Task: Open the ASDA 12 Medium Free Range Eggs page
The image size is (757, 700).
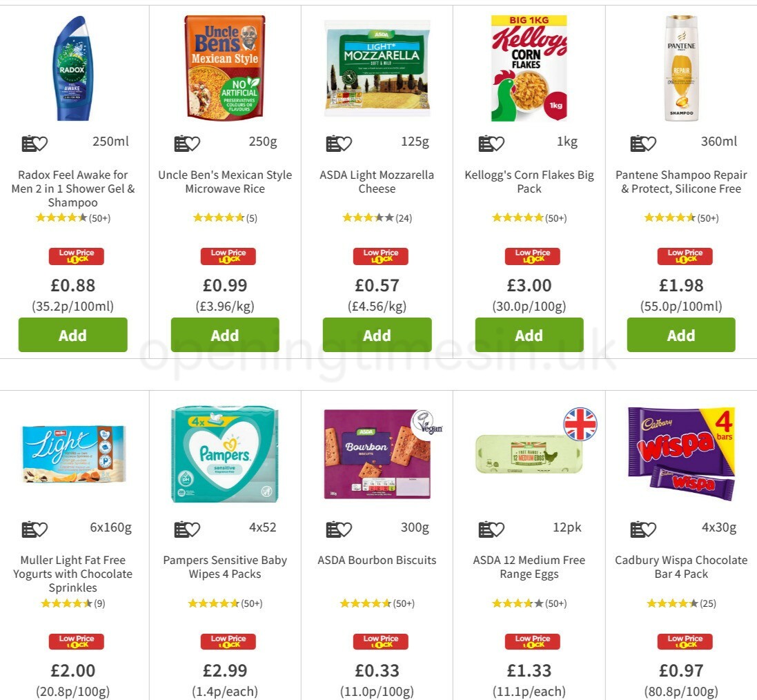Action: [529, 567]
